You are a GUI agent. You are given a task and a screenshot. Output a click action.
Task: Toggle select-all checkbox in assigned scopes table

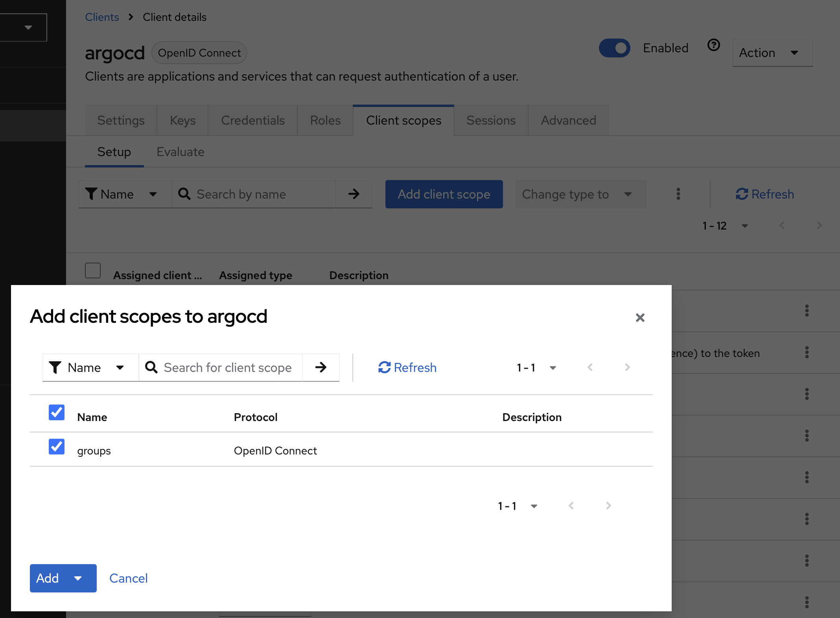pos(93,270)
